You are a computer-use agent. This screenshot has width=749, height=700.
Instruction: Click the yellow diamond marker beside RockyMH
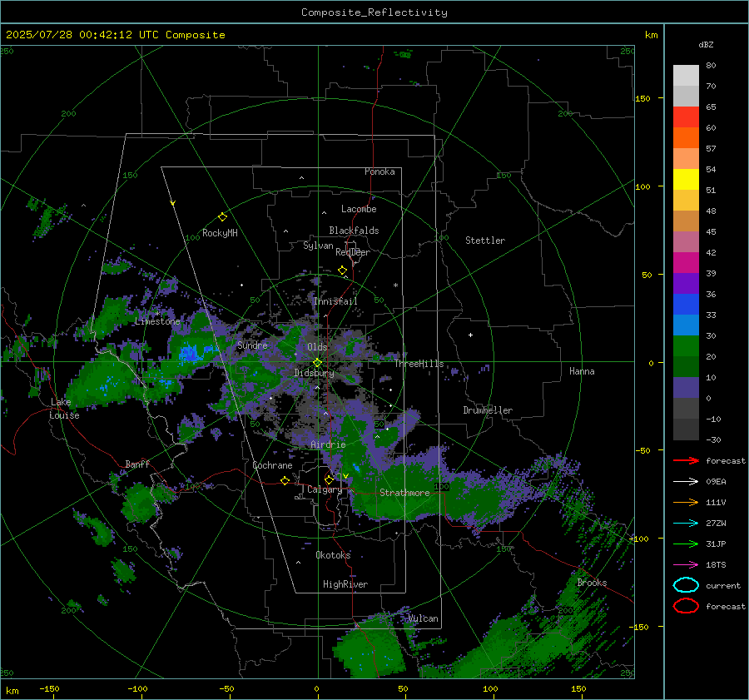(222, 217)
